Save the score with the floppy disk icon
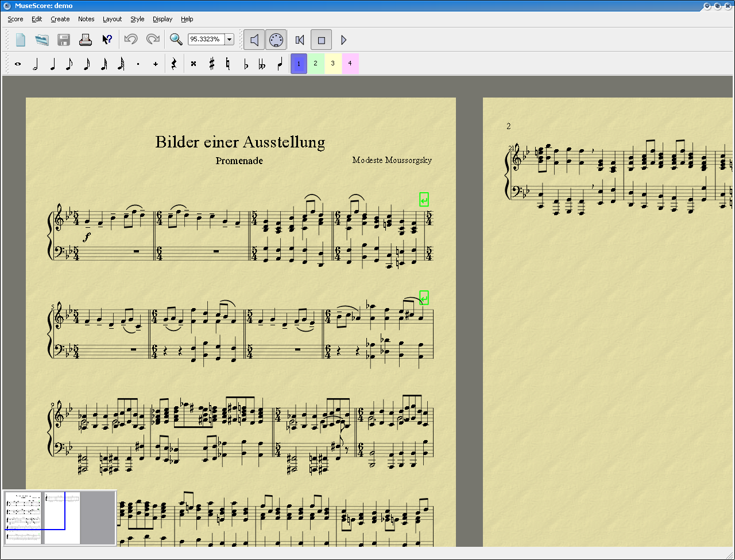The image size is (735, 560). [x=64, y=40]
